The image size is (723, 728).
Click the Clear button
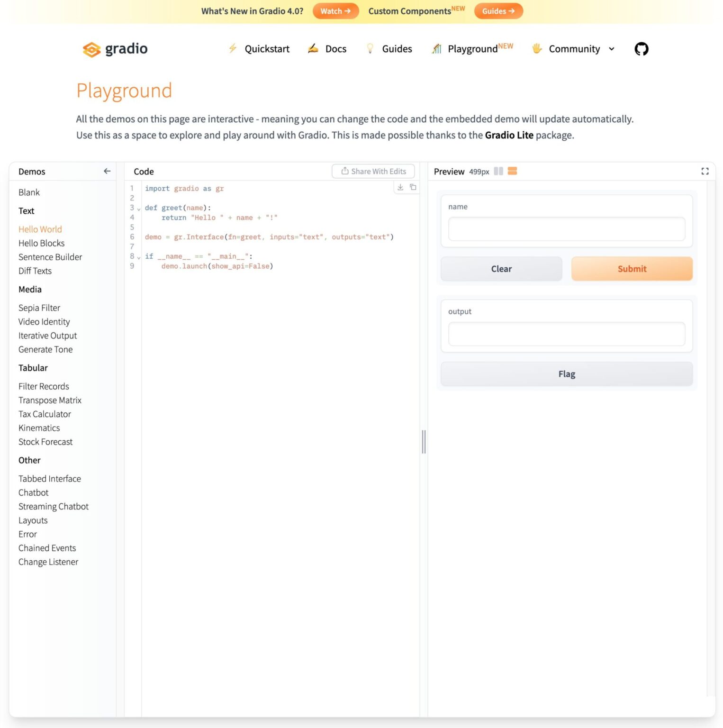tap(501, 269)
